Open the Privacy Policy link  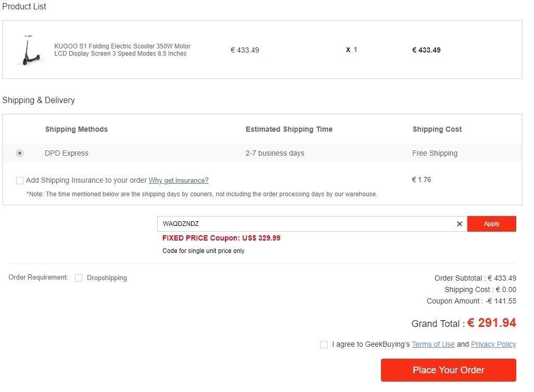pos(493,344)
